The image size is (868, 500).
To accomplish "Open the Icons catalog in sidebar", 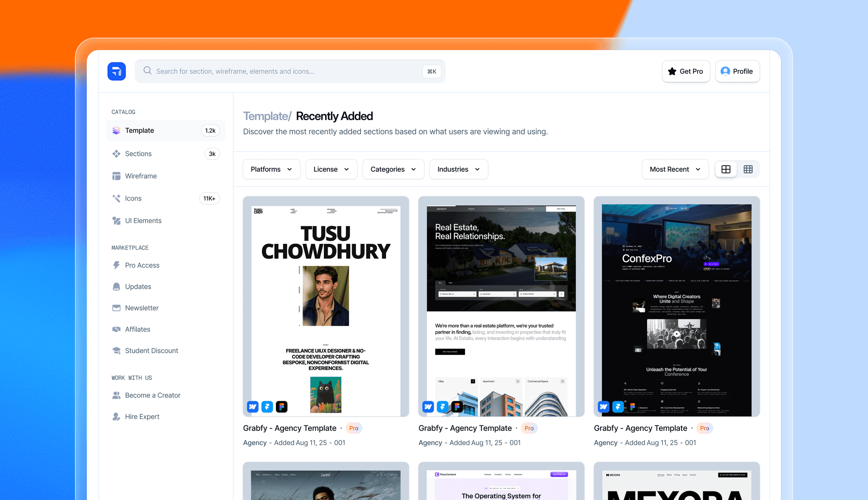I will (x=133, y=198).
